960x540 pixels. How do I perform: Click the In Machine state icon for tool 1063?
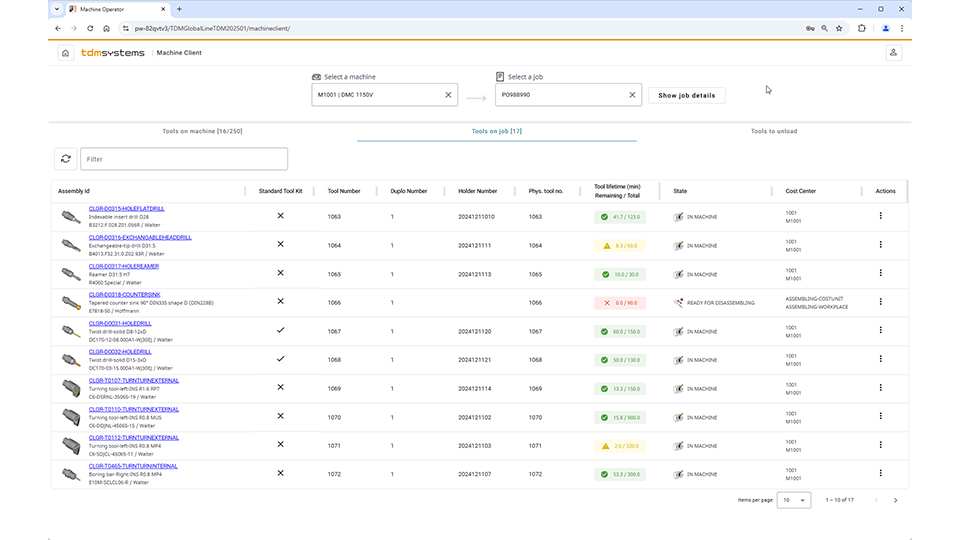click(x=678, y=217)
